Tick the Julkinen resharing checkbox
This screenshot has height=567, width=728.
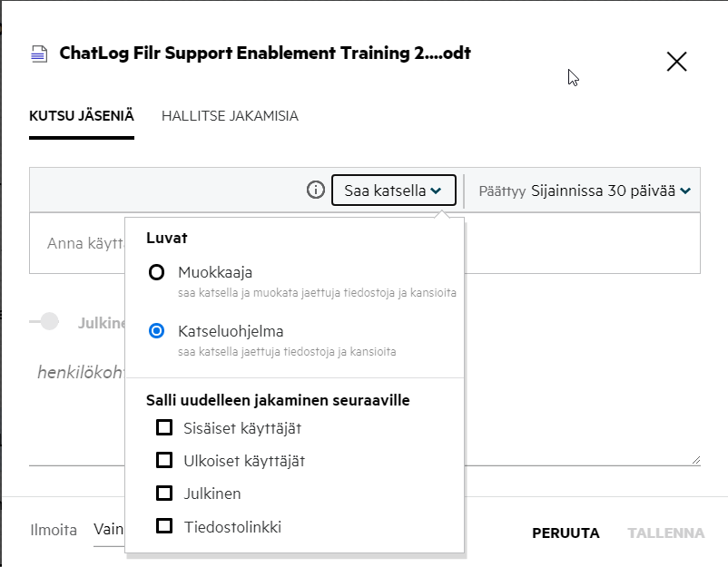164,494
